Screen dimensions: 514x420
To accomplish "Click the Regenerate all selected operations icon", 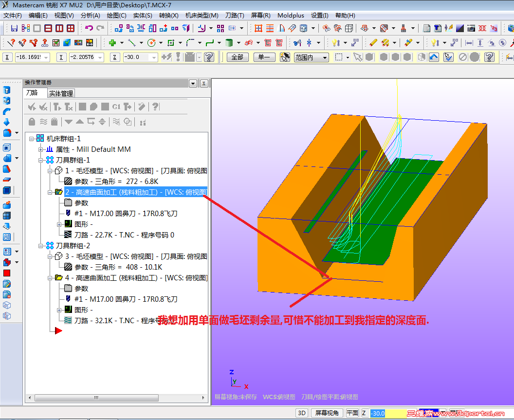I will (57, 107).
